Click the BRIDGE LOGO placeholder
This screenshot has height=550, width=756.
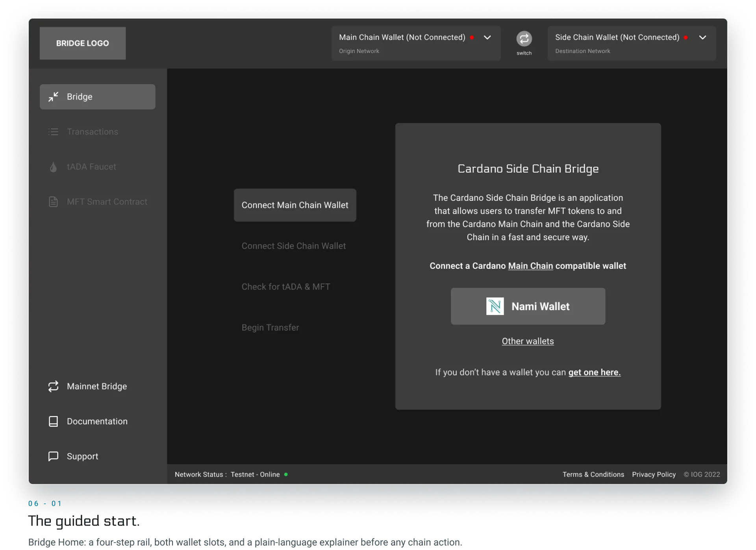click(x=83, y=43)
